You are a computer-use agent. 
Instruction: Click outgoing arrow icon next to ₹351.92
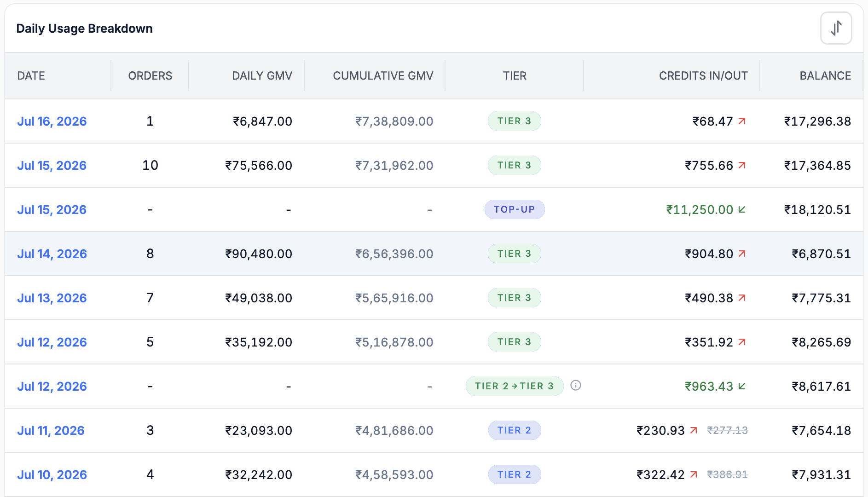click(742, 342)
